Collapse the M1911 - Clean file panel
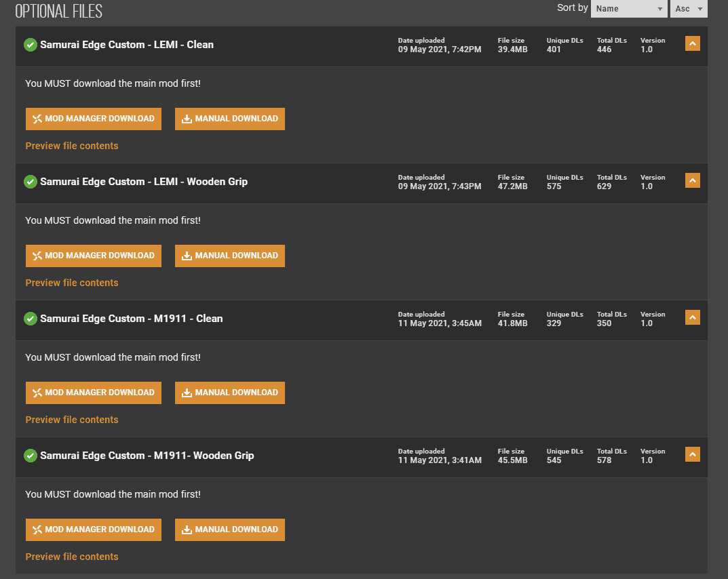This screenshot has height=579, width=728. coord(692,317)
